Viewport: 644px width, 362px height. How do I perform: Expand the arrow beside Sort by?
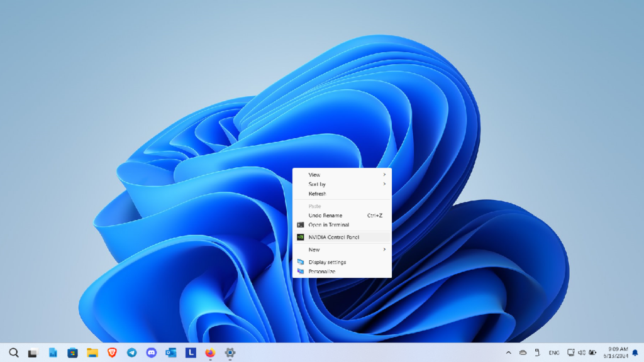tap(384, 184)
